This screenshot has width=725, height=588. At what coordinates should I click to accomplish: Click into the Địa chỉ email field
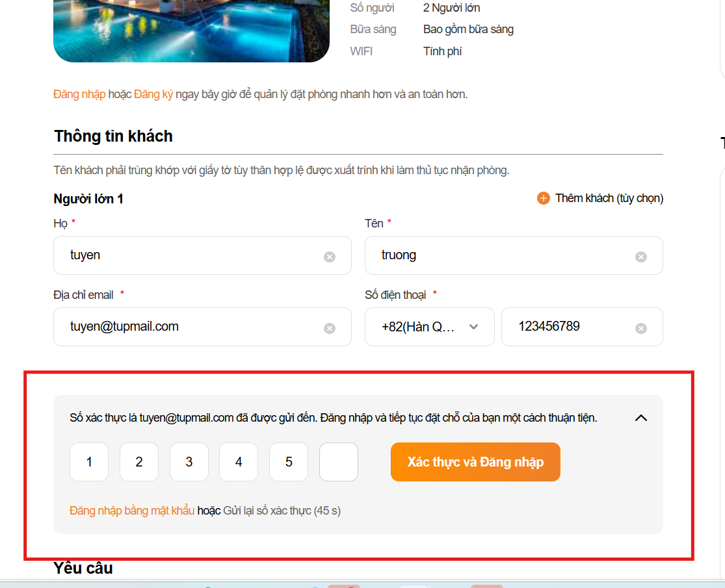[x=189, y=327]
